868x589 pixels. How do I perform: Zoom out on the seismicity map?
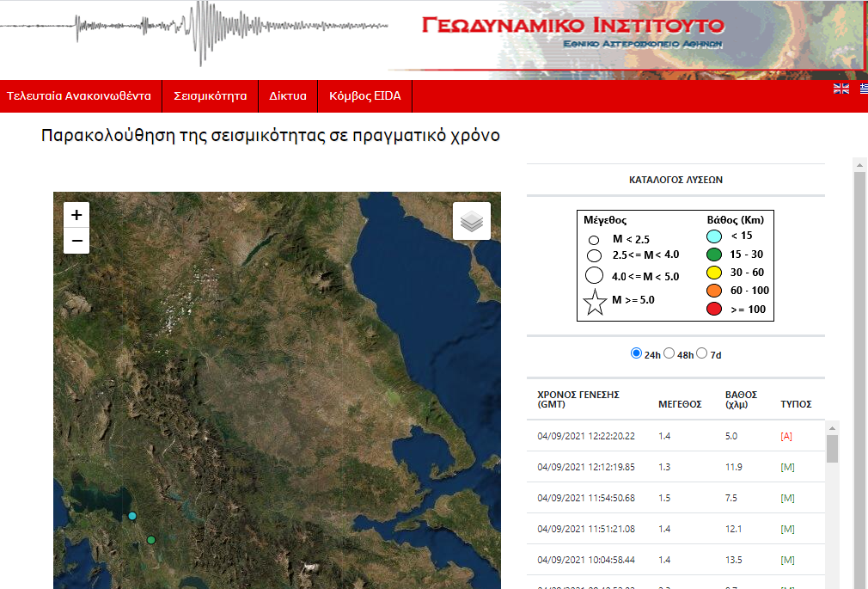(x=76, y=241)
